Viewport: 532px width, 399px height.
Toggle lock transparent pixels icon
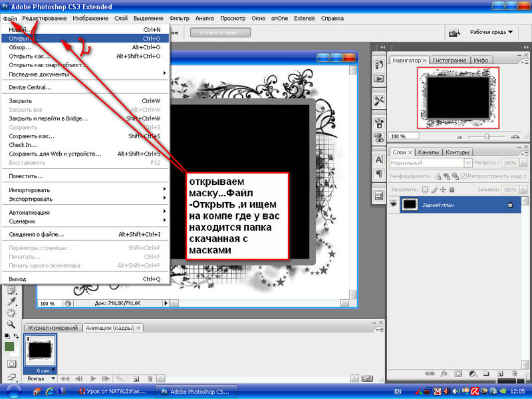pos(425,190)
